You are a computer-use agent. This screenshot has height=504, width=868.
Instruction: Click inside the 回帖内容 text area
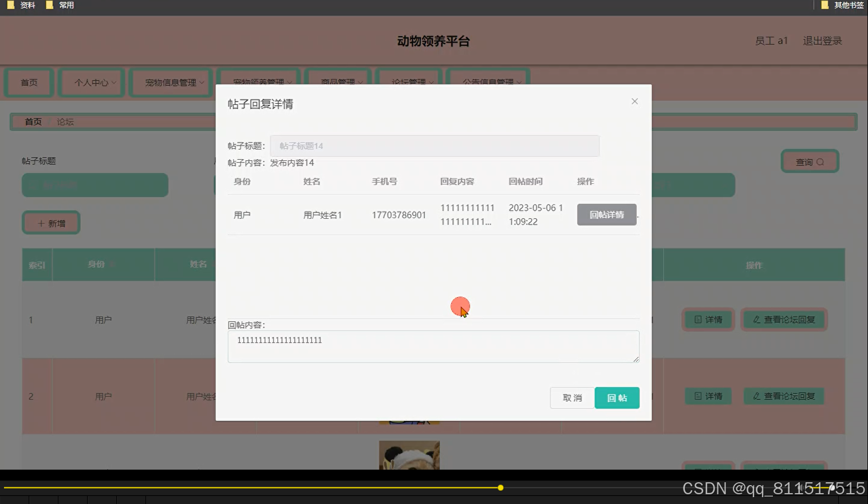click(433, 346)
